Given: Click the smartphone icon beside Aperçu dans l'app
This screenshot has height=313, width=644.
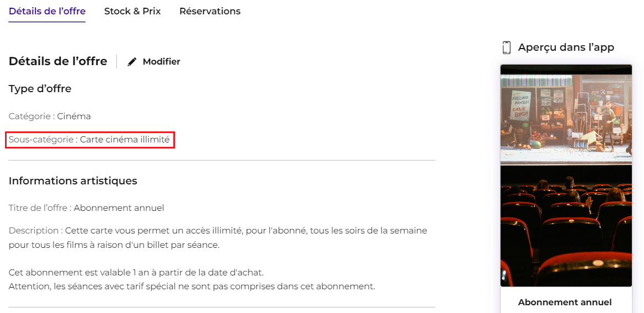Looking at the screenshot, I should click(507, 47).
